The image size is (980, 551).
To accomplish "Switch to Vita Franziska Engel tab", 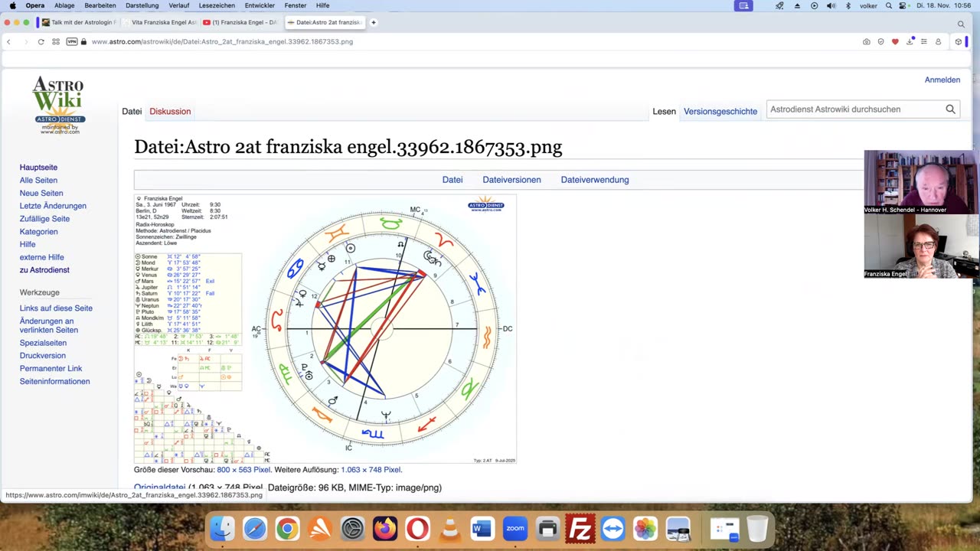I will click(x=158, y=22).
